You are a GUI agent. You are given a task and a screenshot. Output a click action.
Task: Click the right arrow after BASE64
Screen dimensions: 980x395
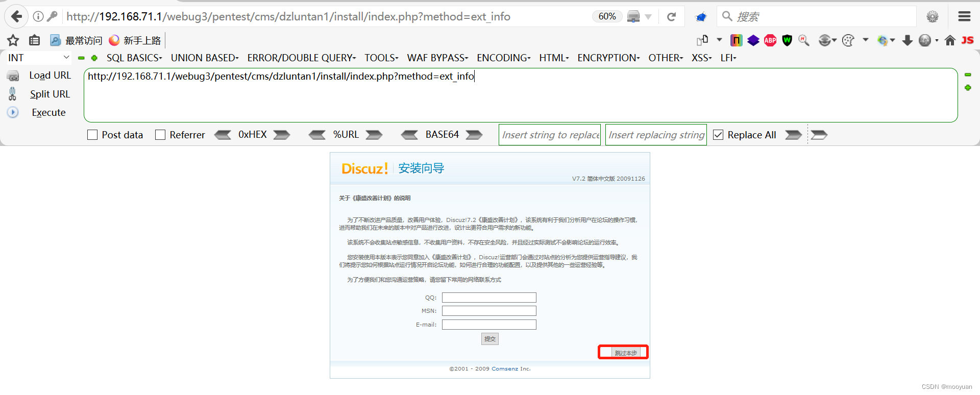point(474,135)
